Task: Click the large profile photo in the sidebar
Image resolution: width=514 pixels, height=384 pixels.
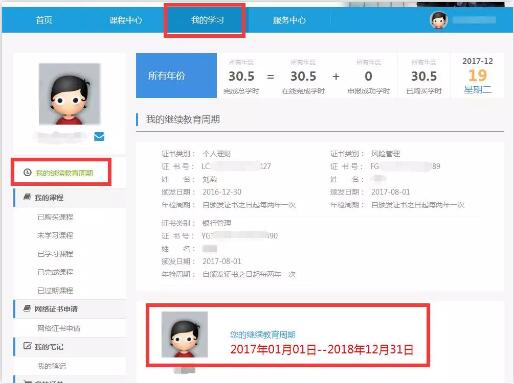Action: tap(69, 94)
